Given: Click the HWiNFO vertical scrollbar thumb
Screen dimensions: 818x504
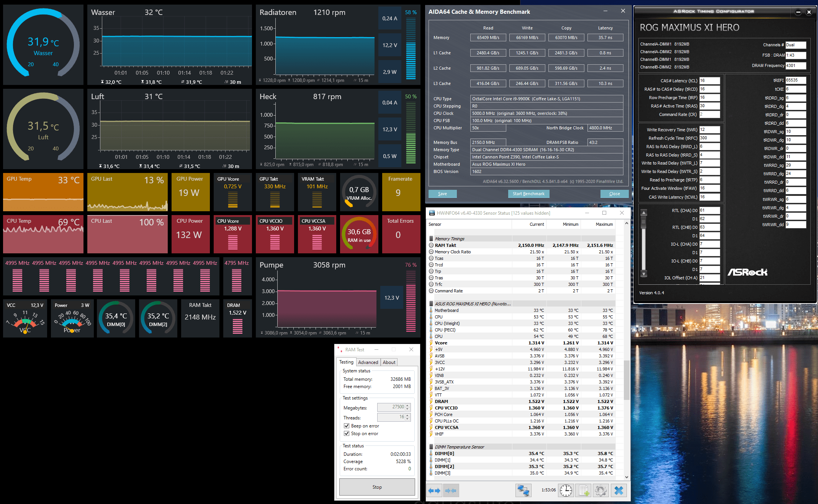Looking at the screenshot, I should (627, 380).
